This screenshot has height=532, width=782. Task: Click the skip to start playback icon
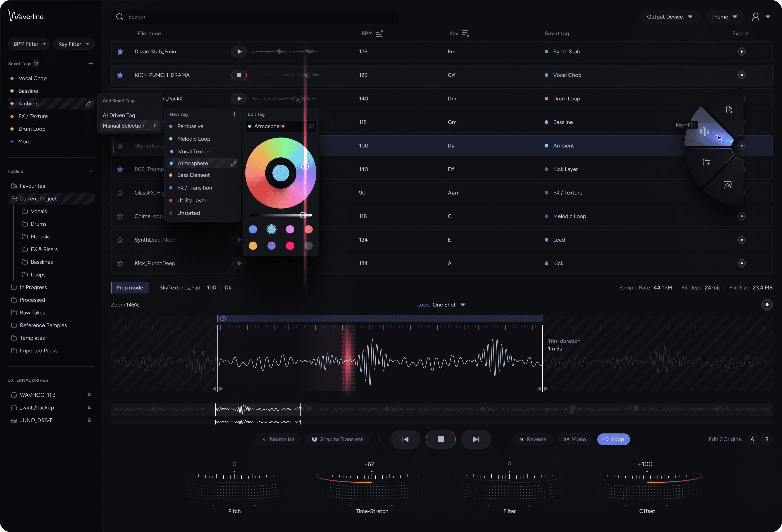405,439
